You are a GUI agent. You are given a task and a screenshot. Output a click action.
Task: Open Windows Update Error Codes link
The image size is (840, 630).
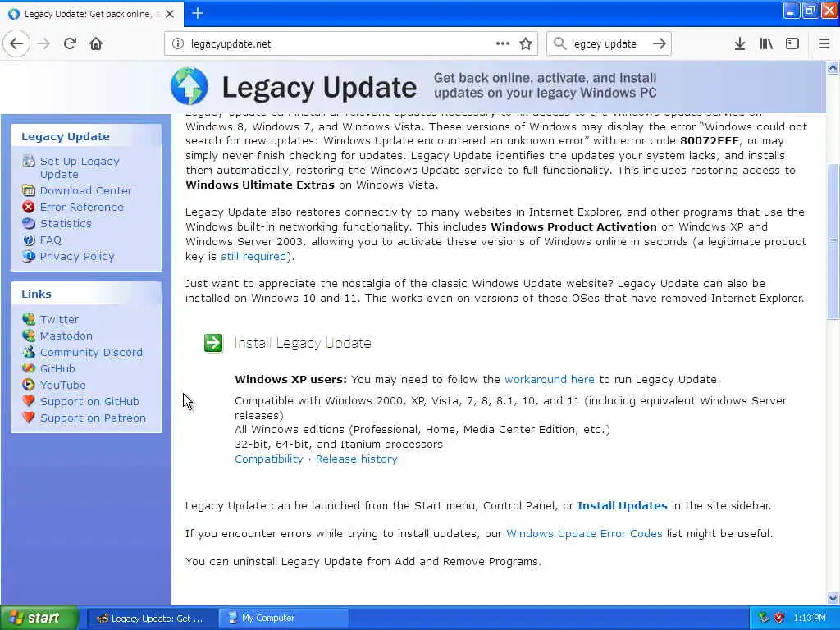[x=584, y=533]
